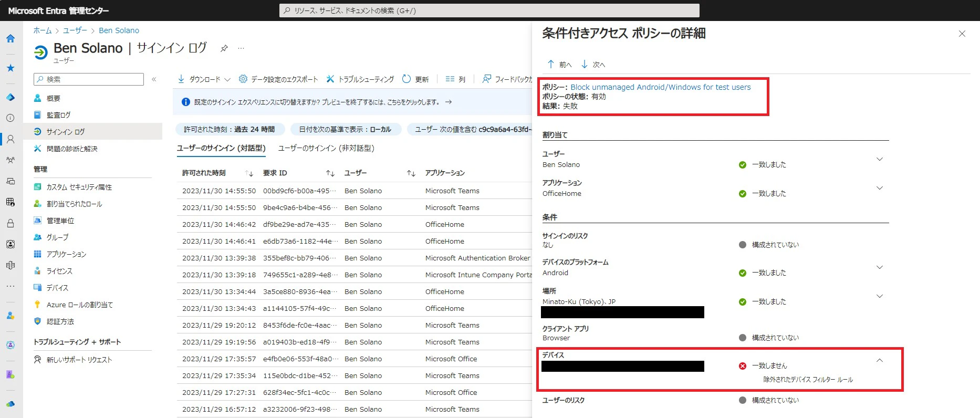Click the info circle icon in left rail
Viewport: 980px width, 418px height.
tap(11, 118)
